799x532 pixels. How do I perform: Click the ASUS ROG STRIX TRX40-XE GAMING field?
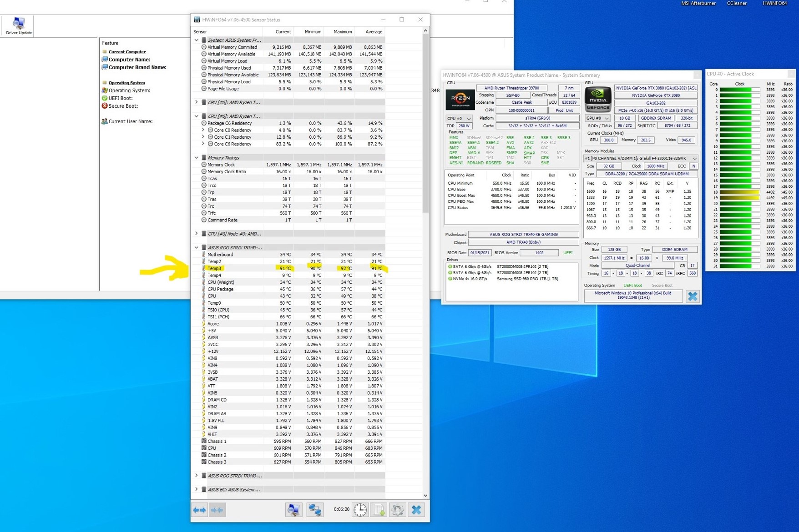(x=523, y=235)
